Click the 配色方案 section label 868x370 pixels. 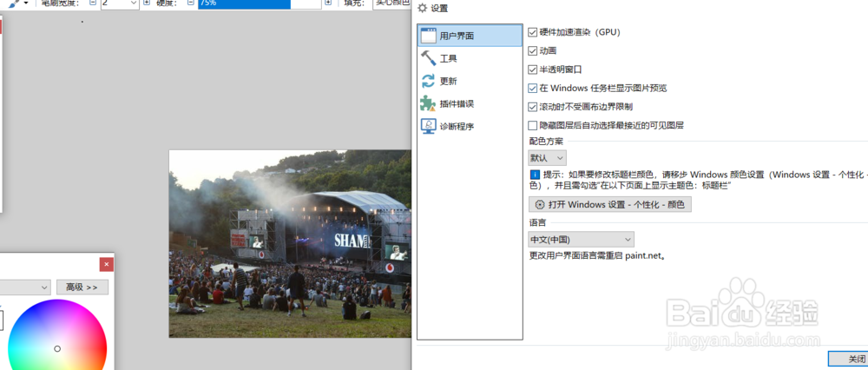[546, 141]
